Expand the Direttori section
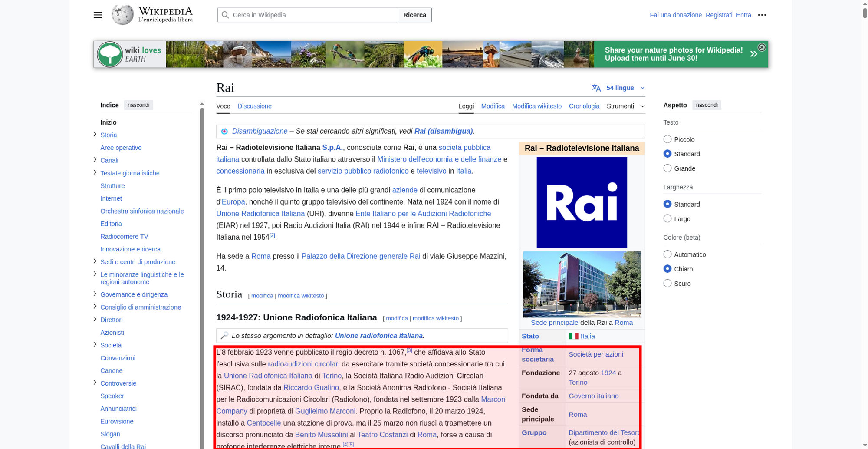 coord(95,319)
